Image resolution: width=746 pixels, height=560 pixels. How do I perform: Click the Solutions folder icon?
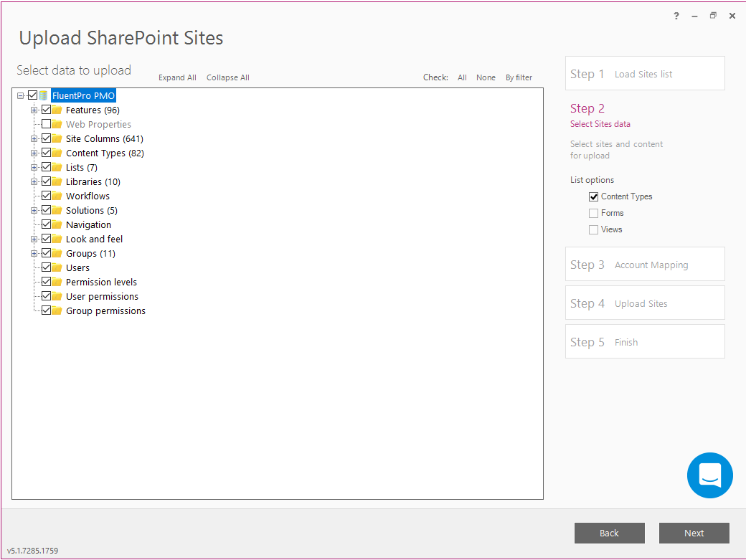(x=57, y=210)
